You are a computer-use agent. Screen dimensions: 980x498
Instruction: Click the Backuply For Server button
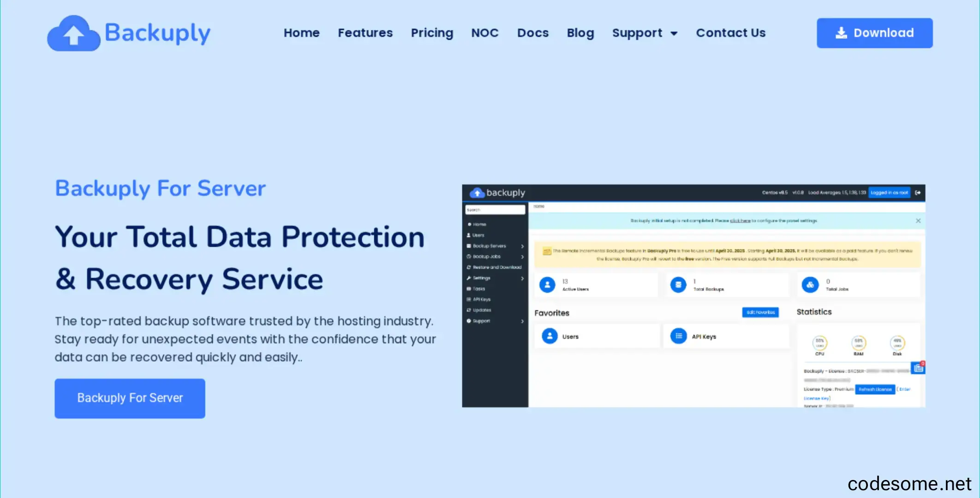(130, 398)
